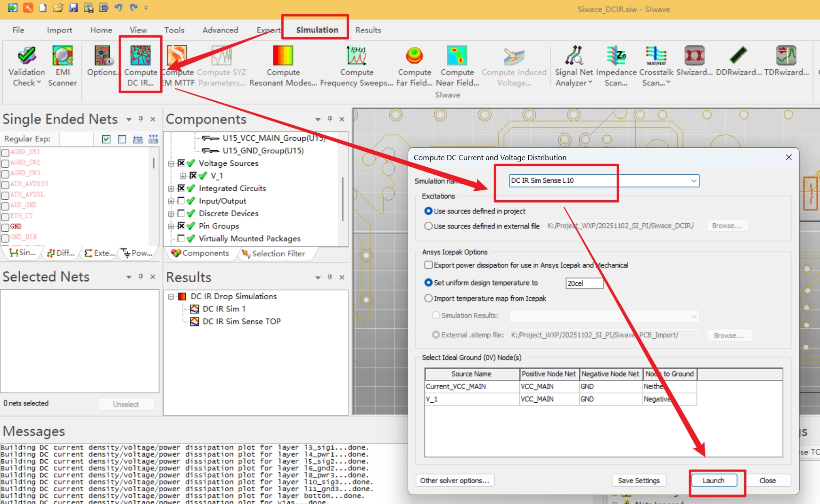Open simulation Options
Screen dimensions: 820x504
pos(102,61)
